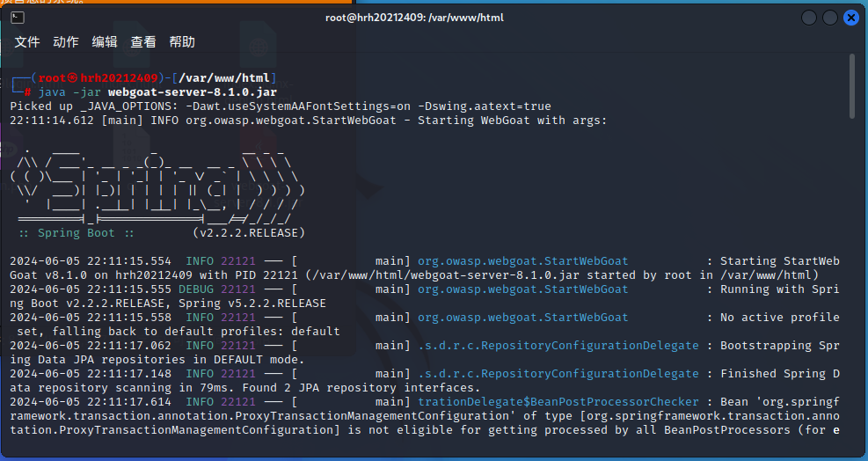Click the terminal icon in title bar
The height and width of the screenshot is (461, 868).
18,18
